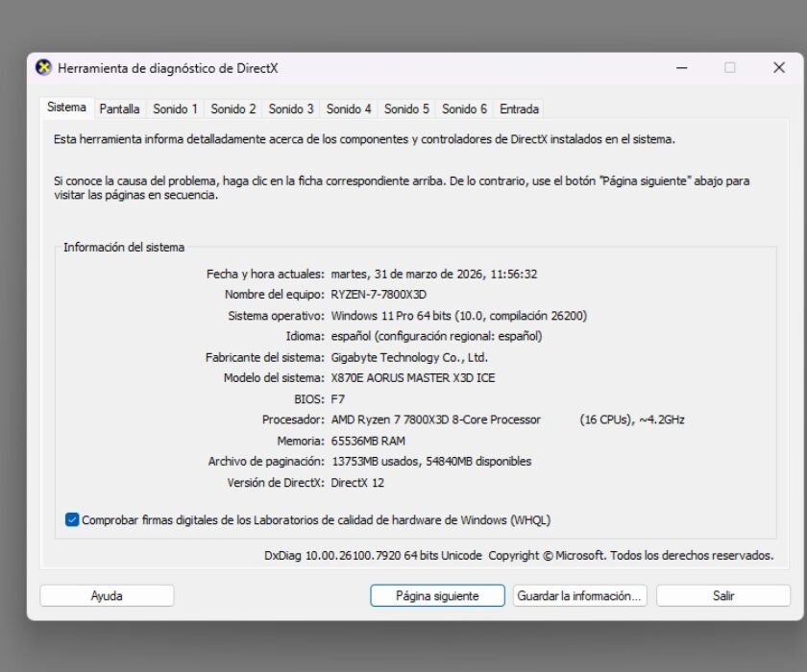View the Sonido 3 tab

pos(290,108)
